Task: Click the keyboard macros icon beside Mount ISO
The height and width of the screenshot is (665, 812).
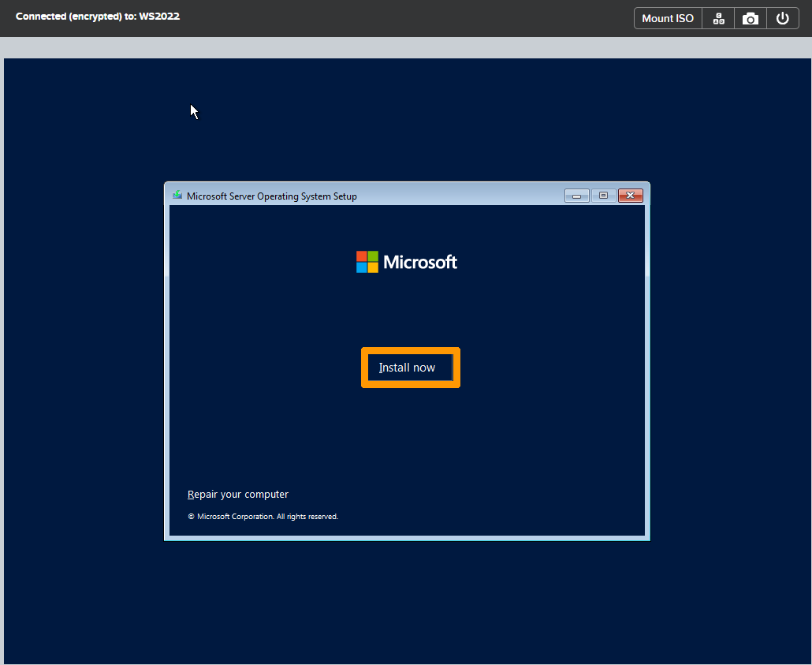Action: pos(718,17)
